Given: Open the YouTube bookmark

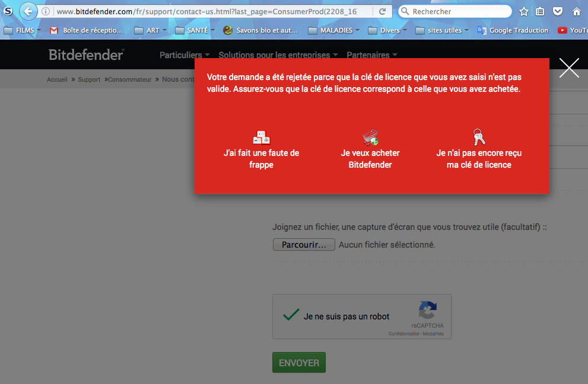Looking at the screenshot, I should tap(573, 30).
